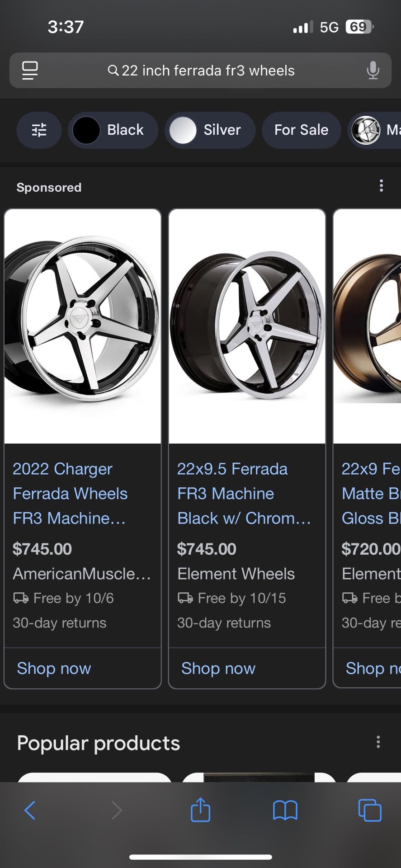Screen dimensions: 401x868
Task: Tap the microphone voice search icon
Action: pyautogui.click(x=373, y=71)
